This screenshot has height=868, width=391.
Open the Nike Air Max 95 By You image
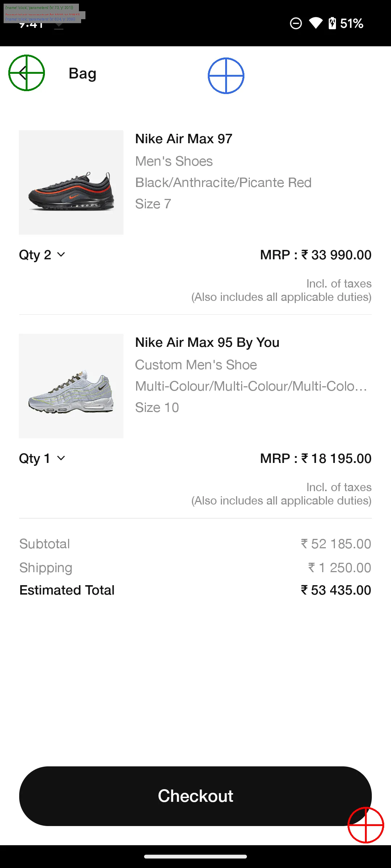[x=71, y=386]
